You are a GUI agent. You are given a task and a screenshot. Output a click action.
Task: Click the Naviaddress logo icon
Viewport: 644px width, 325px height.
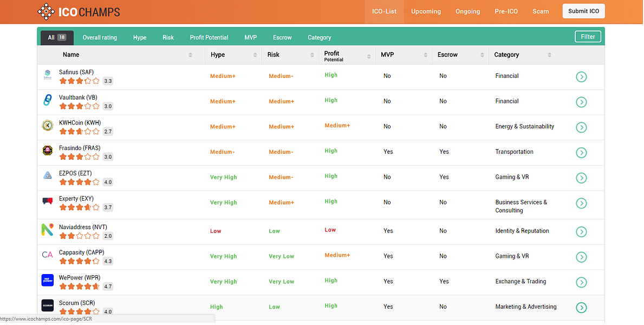48,229
